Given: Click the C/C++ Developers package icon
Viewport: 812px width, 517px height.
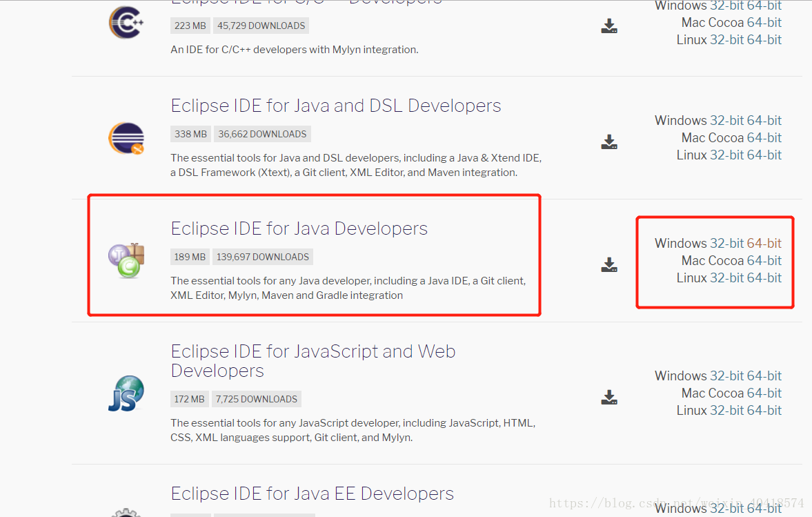Looking at the screenshot, I should click(x=126, y=22).
